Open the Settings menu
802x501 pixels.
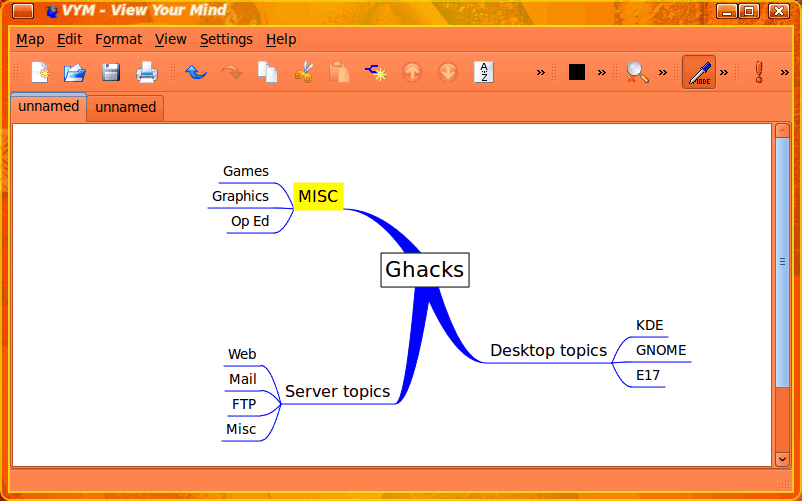click(x=226, y=39)
